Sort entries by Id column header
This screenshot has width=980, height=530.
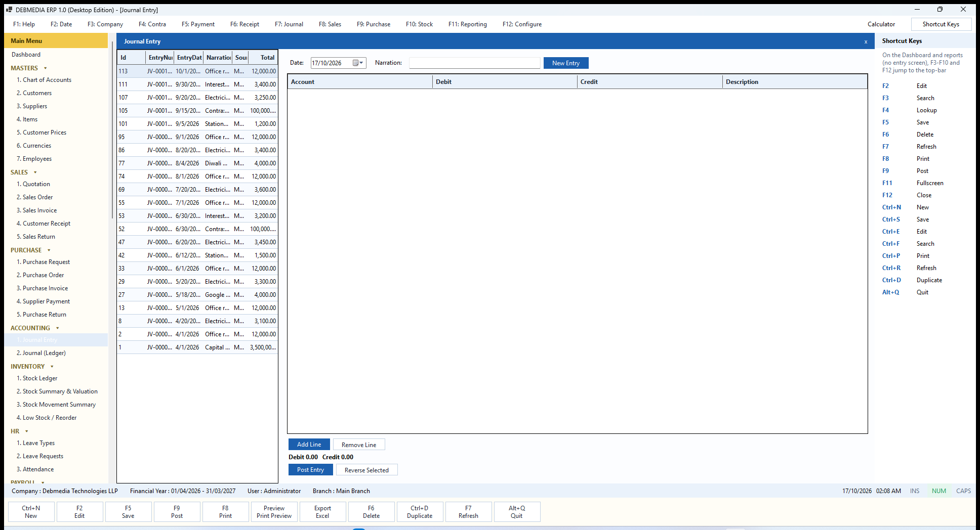[132, 58]
